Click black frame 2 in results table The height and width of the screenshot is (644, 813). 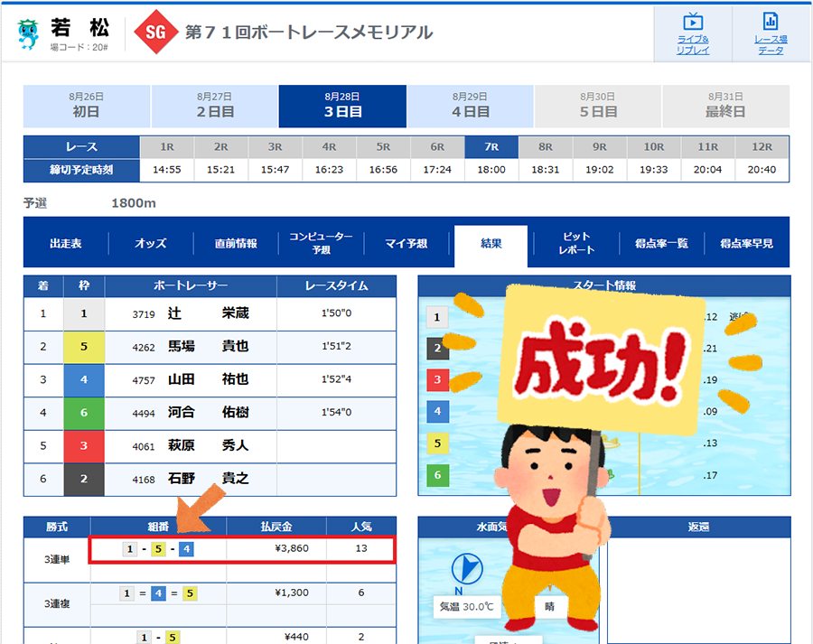[x=84, y=479]
